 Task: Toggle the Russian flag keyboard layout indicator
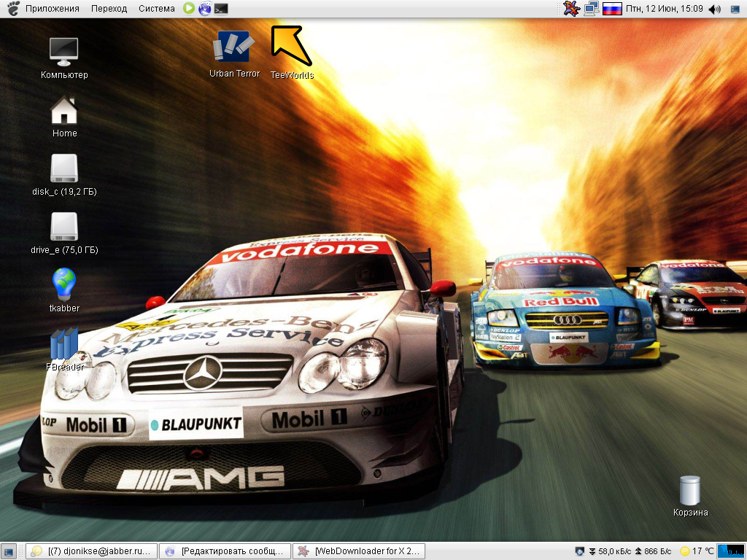[612, 9]
